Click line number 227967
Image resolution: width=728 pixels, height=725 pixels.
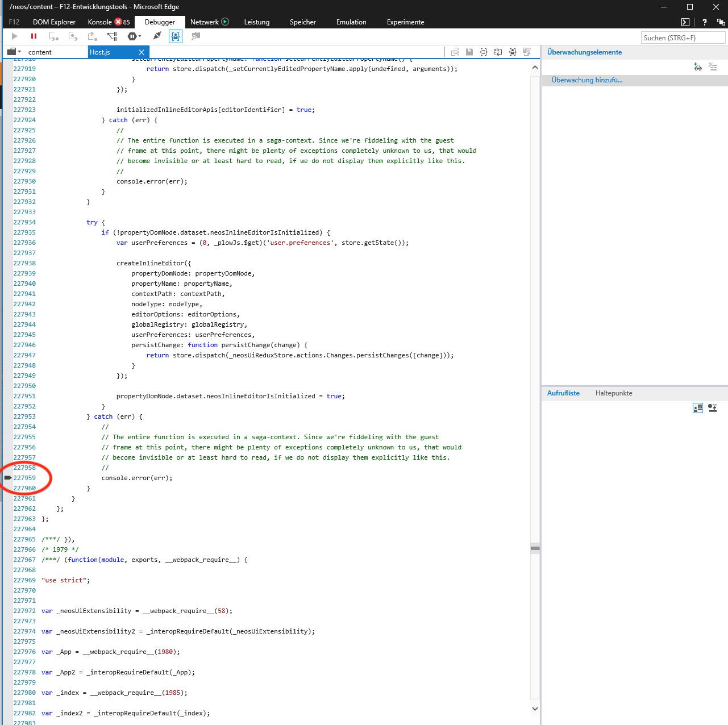pyautogui.click(x=24, y=560)
